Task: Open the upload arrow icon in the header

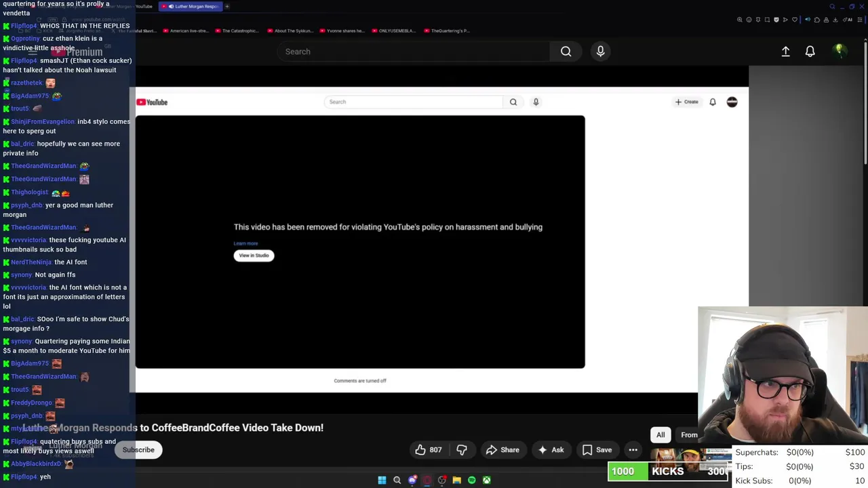Action: pos(785,52)
